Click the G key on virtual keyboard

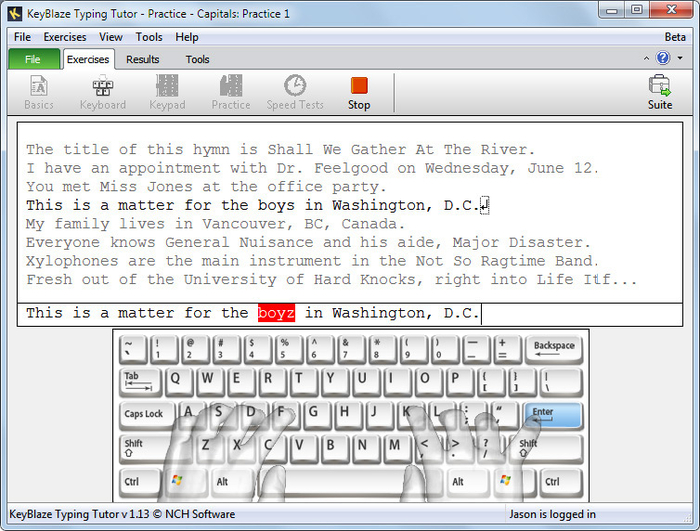(x=317, y=415)
